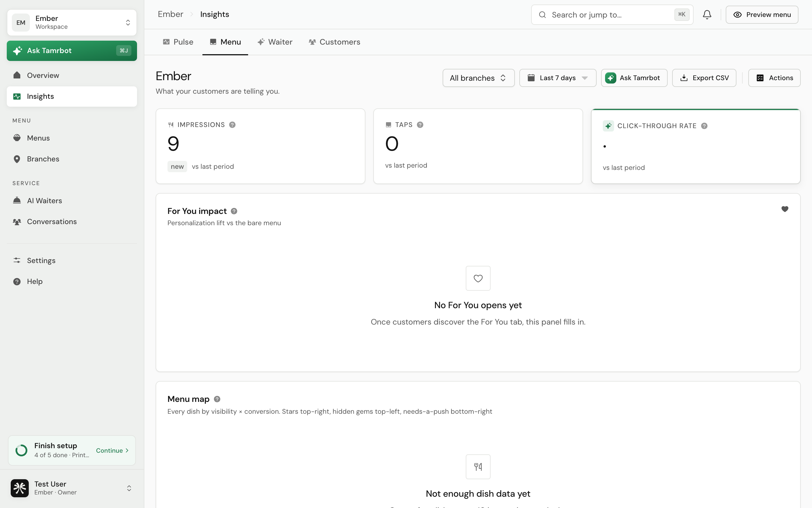Open the Last 7 days date range dropdown
The width and height of the screenshot is (812, 508).
pos(558,78)
